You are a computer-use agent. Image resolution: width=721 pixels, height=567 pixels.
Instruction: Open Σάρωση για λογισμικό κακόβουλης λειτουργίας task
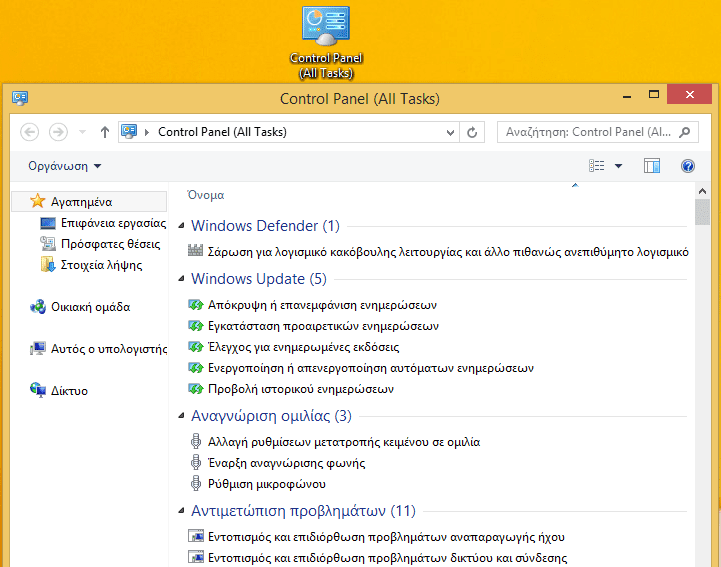coord(448,252)
